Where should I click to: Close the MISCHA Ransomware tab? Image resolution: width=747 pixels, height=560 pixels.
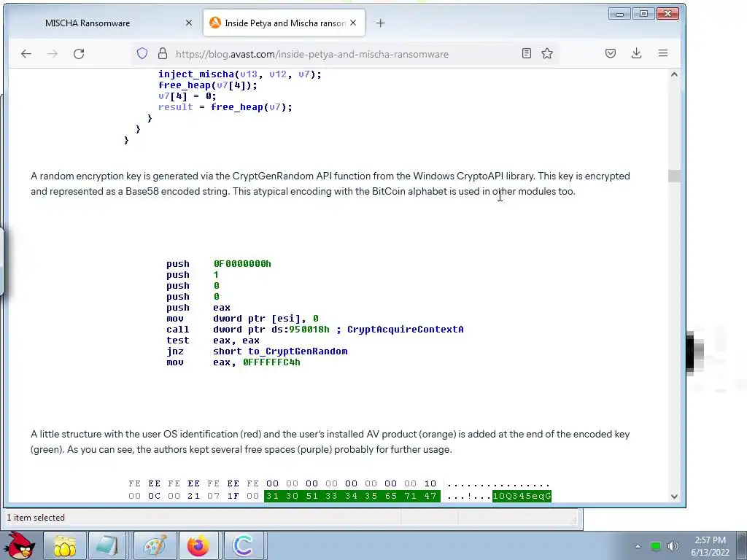coord(189,23)
